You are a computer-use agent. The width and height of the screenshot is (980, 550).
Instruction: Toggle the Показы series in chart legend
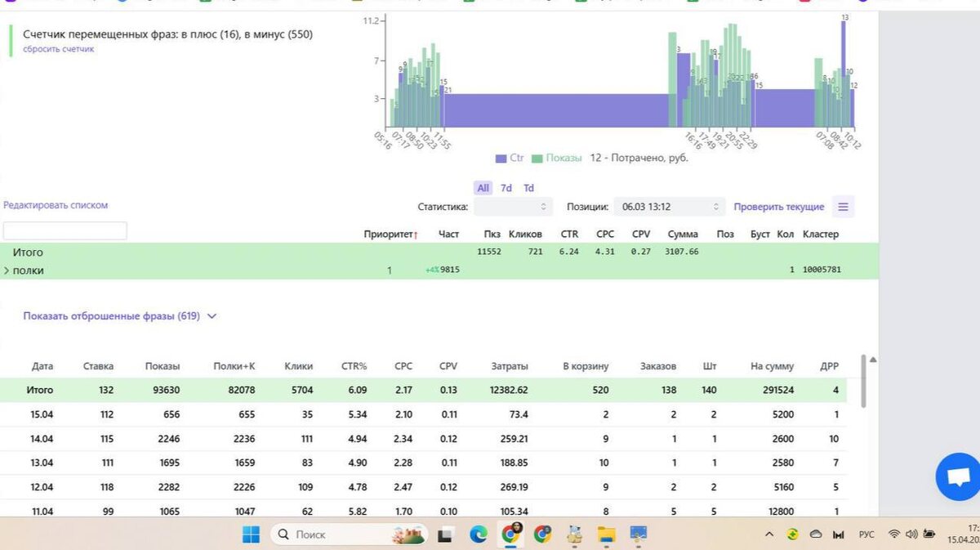coord(557,158)
